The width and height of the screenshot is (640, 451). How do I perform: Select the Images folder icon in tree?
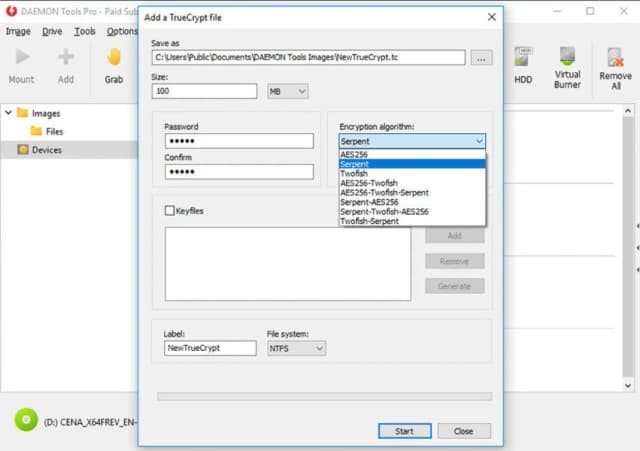tap(22, 113)
